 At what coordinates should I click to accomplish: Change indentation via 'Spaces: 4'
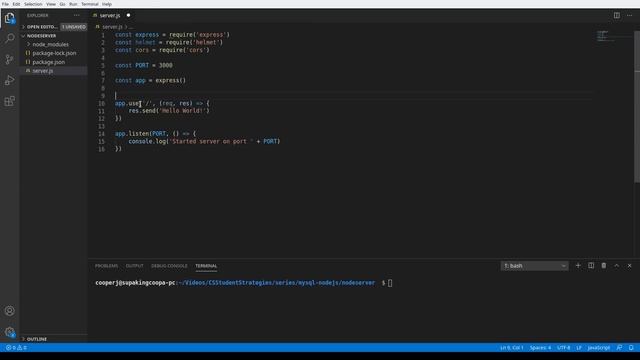(540, 348)
